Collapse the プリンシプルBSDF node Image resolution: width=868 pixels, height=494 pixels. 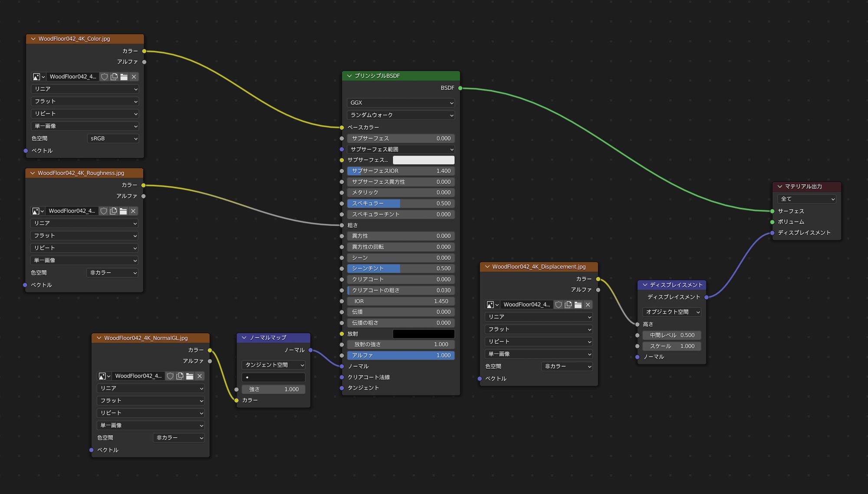pos(349,76)
